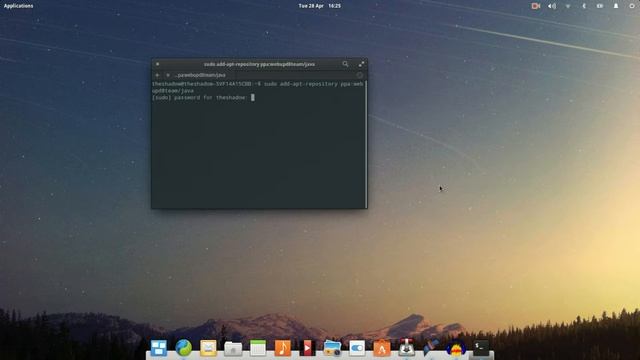
Task: Select the ppa:webupd8team/java terminal tab
Action: (x=200, y=75)
